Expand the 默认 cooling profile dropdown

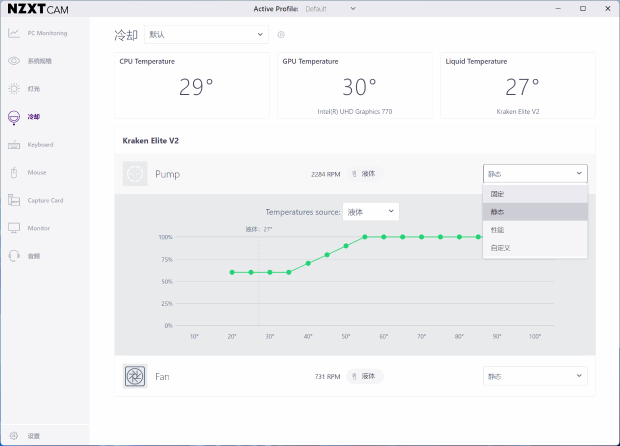(206, 34)
